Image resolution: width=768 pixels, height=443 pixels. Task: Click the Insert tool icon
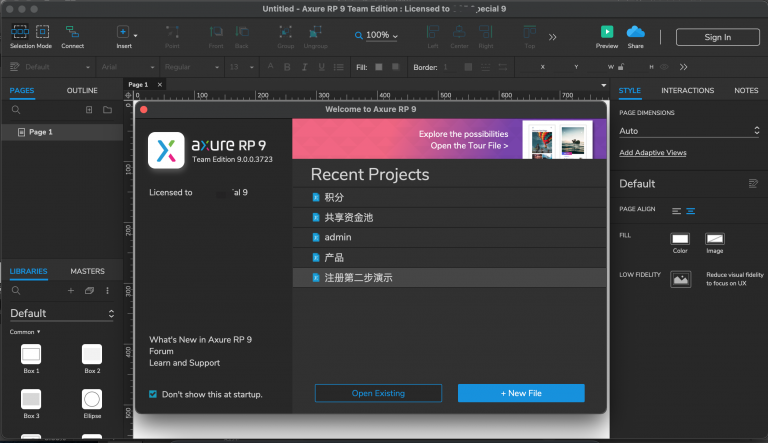point(122,32)
